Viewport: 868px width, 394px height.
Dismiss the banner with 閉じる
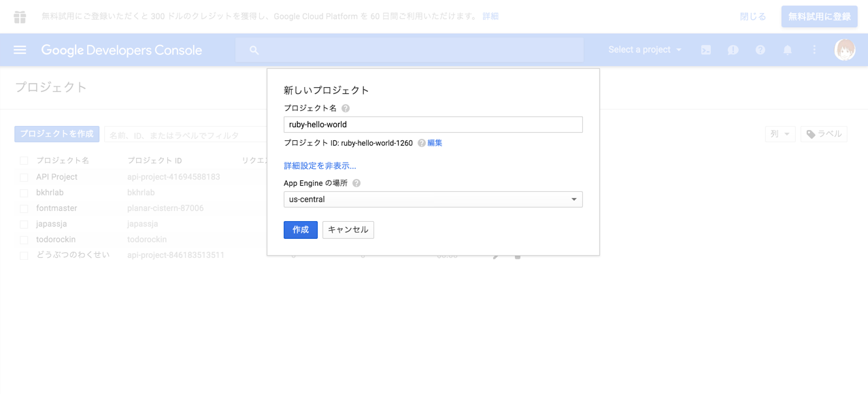tap(753, 16)
